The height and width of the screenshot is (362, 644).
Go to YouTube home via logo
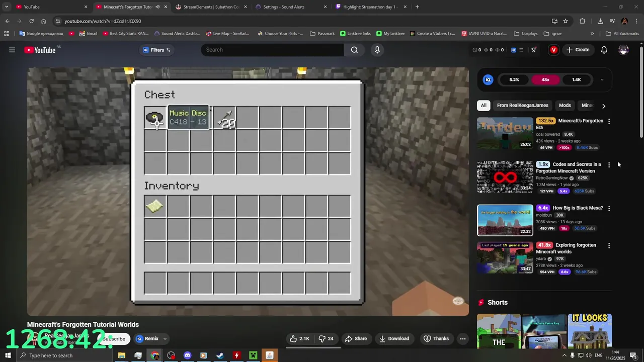(x=40, y=50)
